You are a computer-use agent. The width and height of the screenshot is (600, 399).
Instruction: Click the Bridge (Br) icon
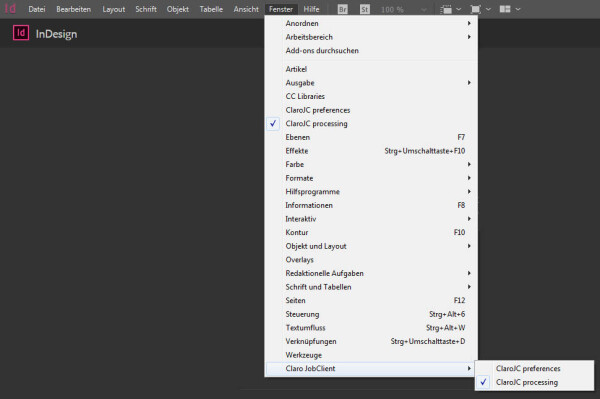[342, 9]
